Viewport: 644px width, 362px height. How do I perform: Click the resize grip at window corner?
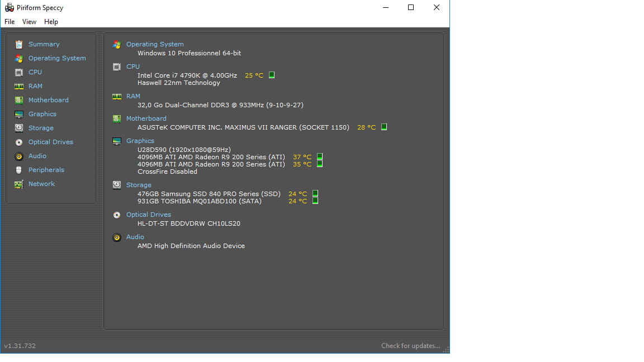tap(446, 350)
